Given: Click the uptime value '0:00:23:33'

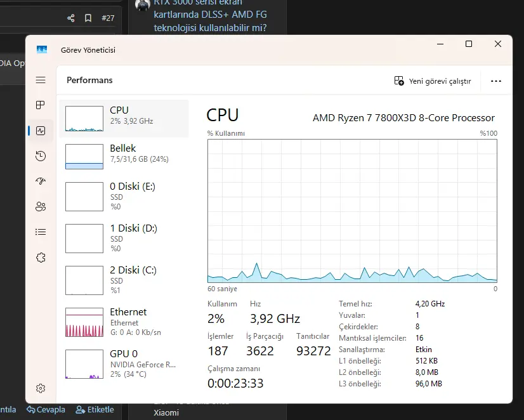Looking at the screenshot, I should point(235,383).
